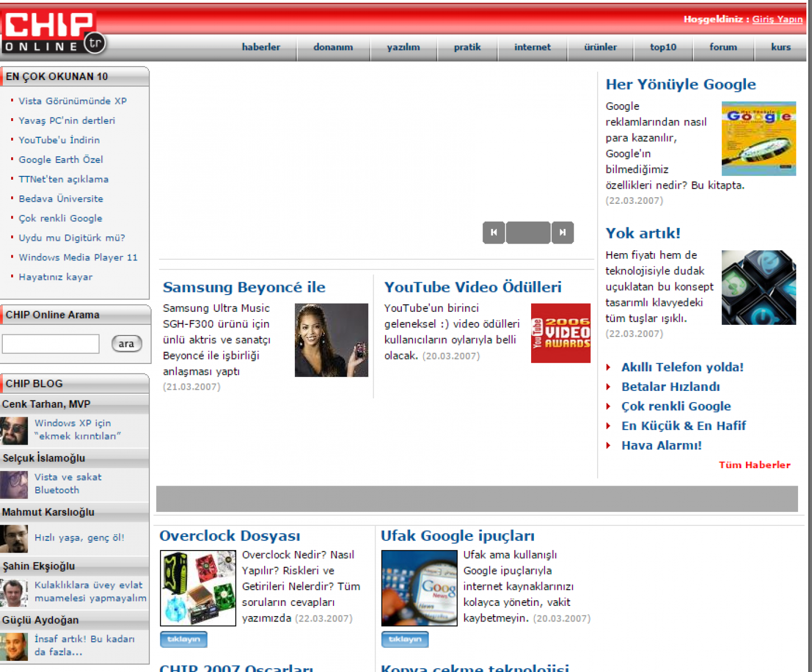Open Akıllı Telefon yolda! headline
The height and width of the screenshot is (672, 812).
coord(682,367)
